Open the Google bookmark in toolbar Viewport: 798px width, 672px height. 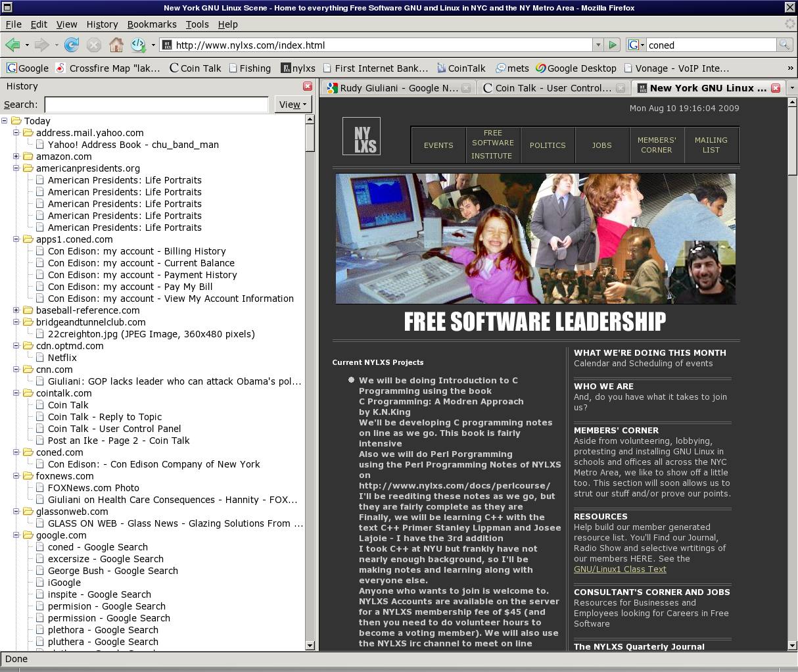click(28, 68)
